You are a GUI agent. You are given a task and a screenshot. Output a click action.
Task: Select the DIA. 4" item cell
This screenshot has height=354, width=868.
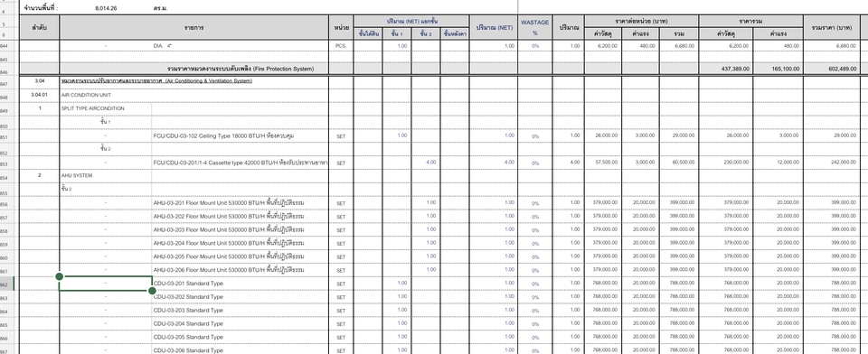tap(241, 46)
